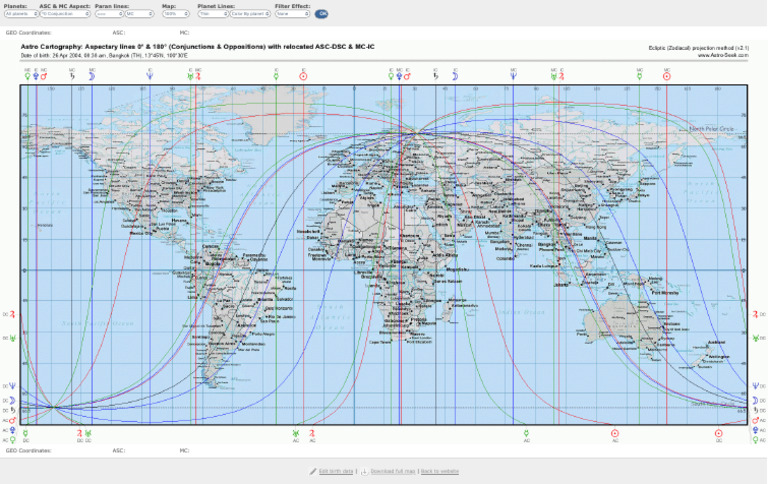768x484 pixels.
Task: Open the Planets dropdown showing All planets
Action: pos(21,14)
